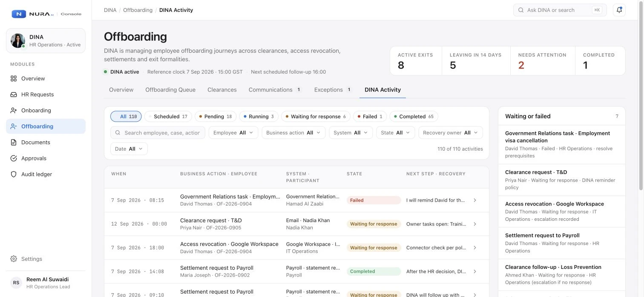This screenshot has height=297, width=644.
Task: Filter by Waiting for response chip
Action: (x=316, y=117)
